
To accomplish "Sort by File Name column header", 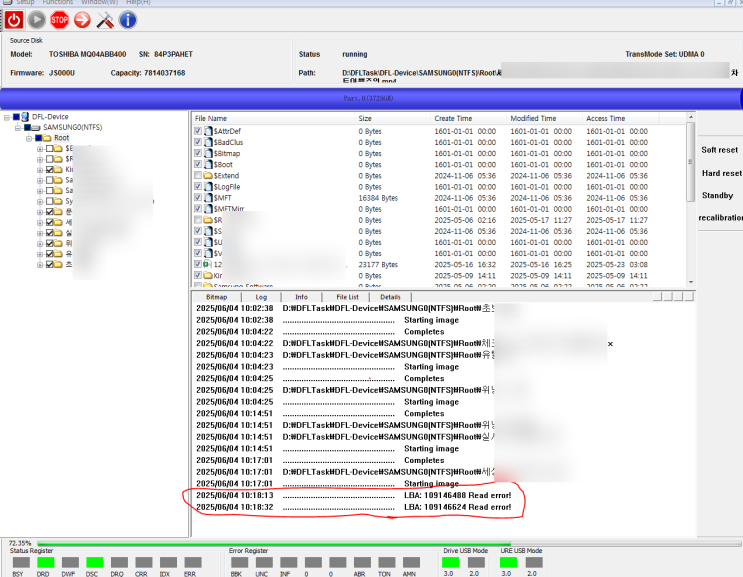I will 273,118.
